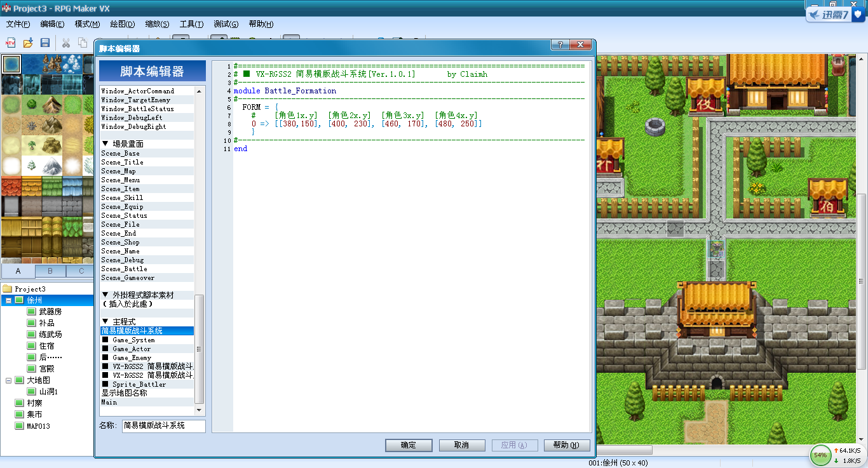Viewport: 868px width, 468px height.
Task: Select the MAP013 map in tree
Action: tap(38, 426)
